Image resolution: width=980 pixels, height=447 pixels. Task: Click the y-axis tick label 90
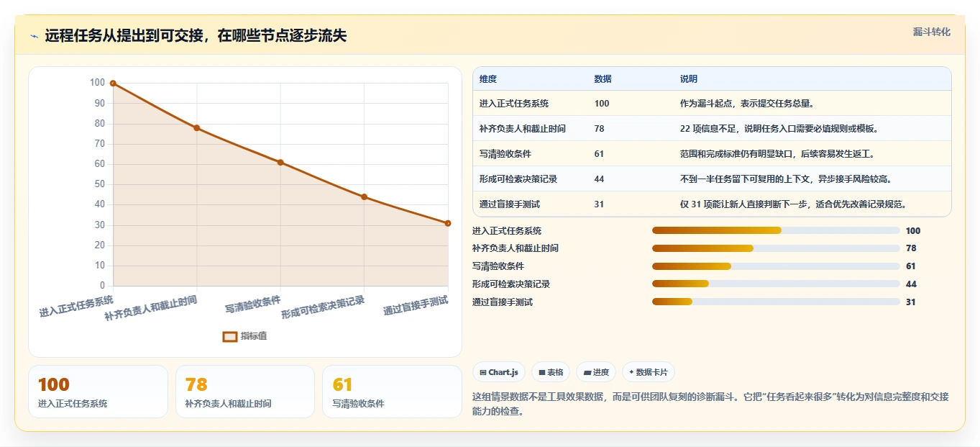[99, 103]
